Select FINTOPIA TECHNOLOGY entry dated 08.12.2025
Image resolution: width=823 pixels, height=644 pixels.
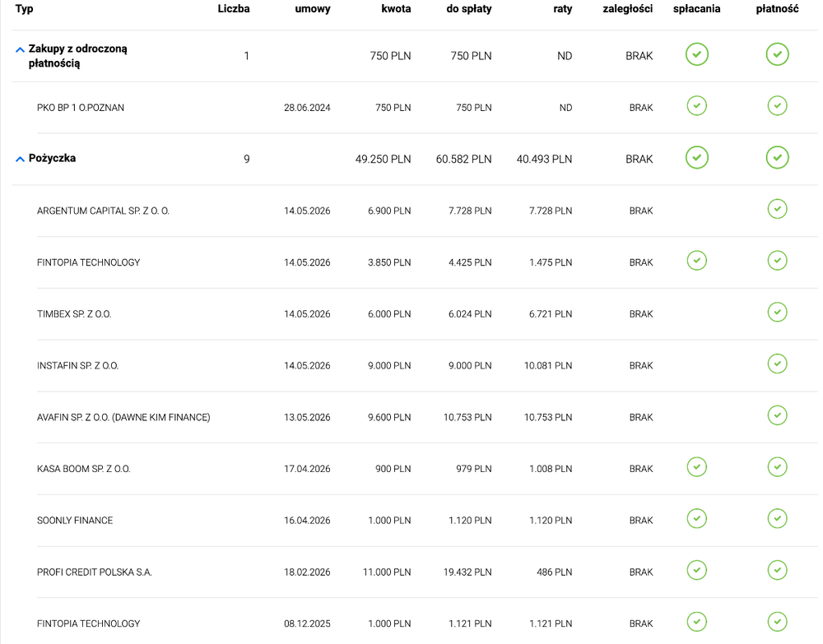(88, 623)
